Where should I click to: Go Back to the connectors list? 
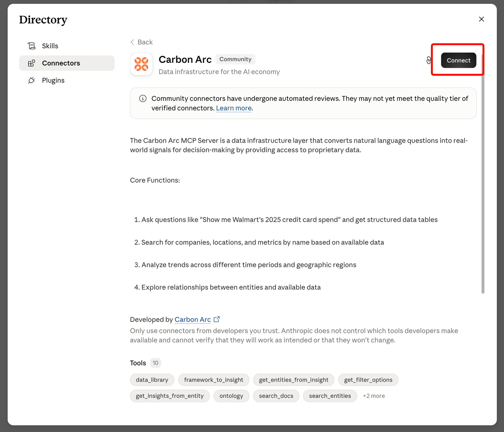142,42
